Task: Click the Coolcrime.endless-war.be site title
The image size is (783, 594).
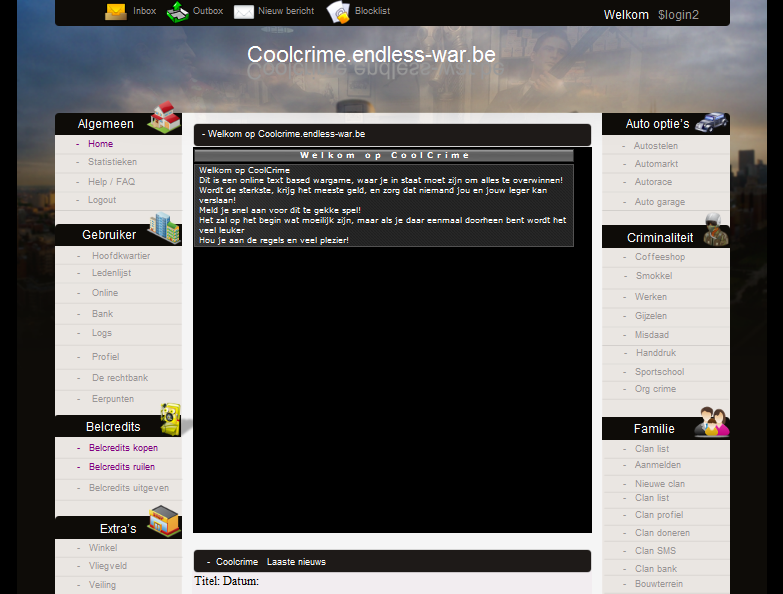Action: tap(371, 55)
